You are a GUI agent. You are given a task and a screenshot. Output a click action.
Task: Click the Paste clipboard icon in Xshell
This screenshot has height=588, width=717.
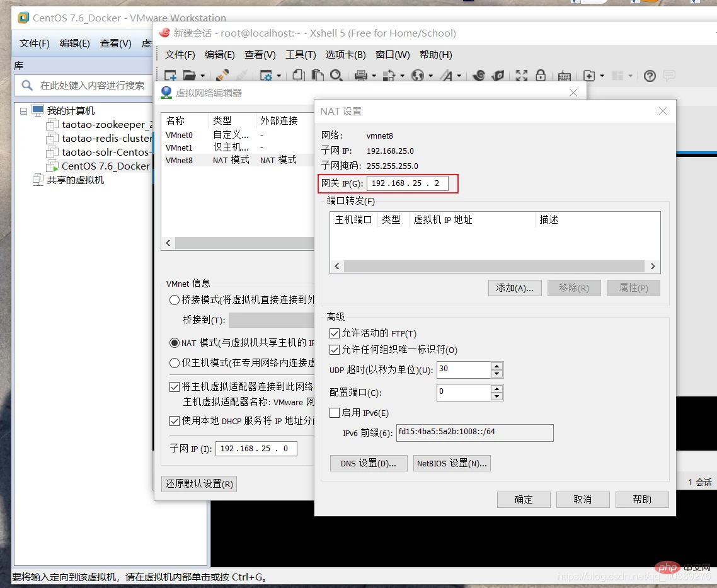pos(318,75)
